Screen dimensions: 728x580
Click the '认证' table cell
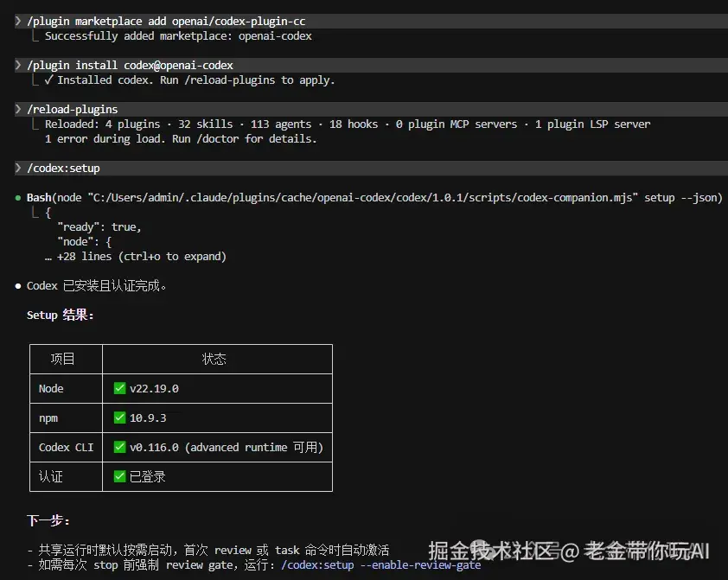51,476
